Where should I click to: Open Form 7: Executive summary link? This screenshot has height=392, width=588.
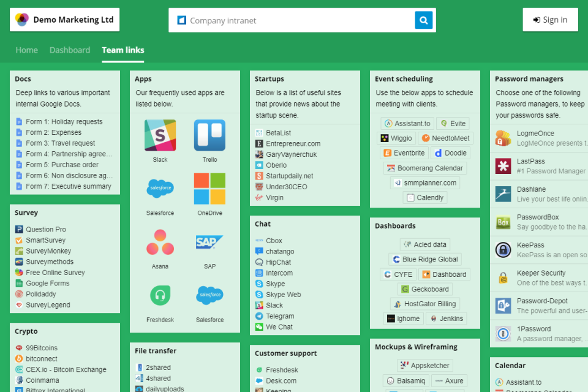[69, 186]
